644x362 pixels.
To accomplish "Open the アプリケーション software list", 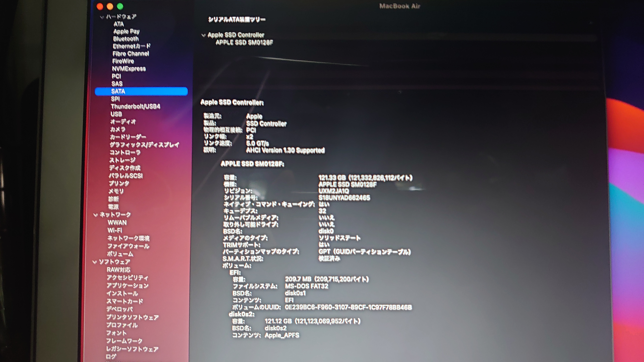I will pyautogui.click(x=127, y=285).
